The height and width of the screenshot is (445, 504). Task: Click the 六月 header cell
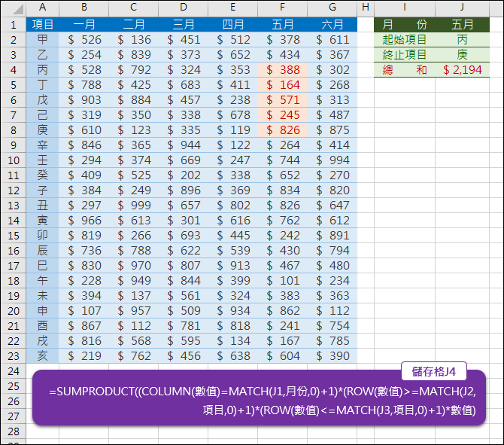tap(332, 24)
